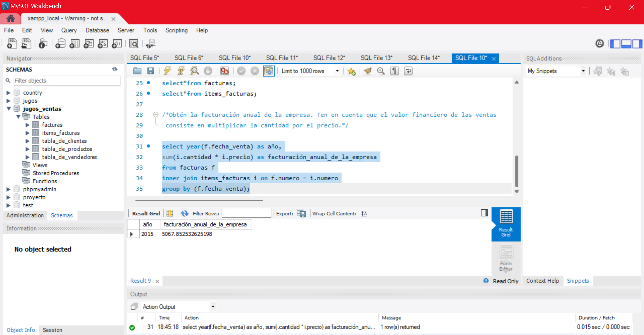Switch to SQL File 5 tab
The width and height of the screenshot is (644, 335).
[145, 58]
